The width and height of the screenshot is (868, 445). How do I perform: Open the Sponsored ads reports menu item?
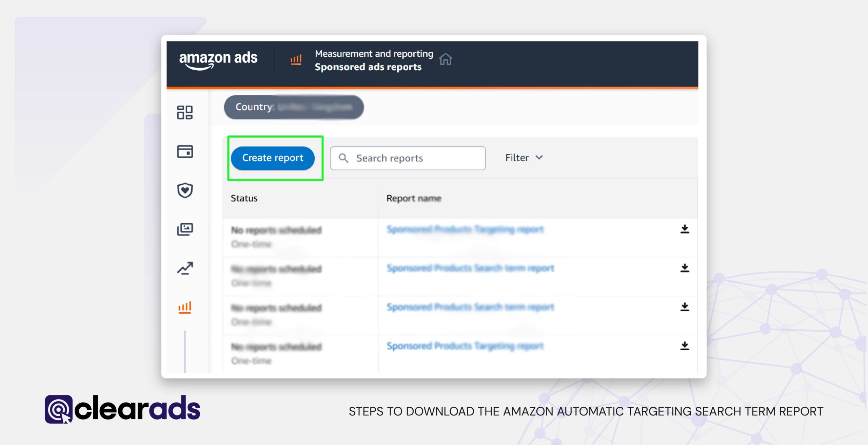tap(368, 67)
